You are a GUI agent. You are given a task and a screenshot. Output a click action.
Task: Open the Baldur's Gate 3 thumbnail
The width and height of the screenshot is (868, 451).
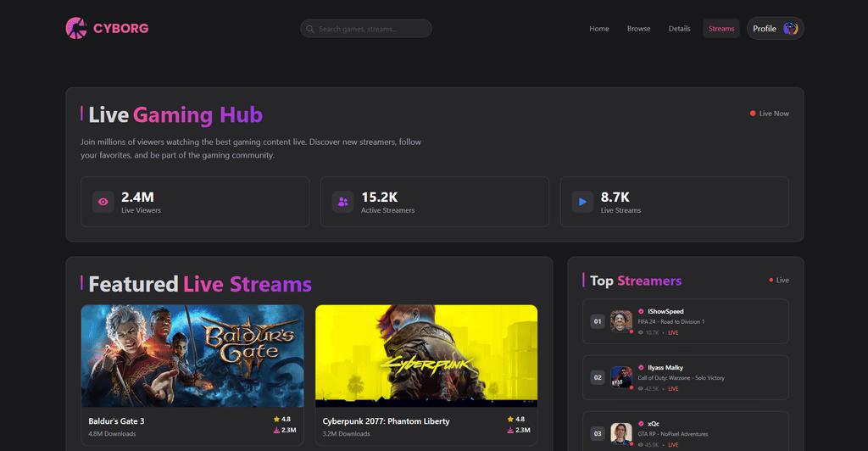[192, 356]
